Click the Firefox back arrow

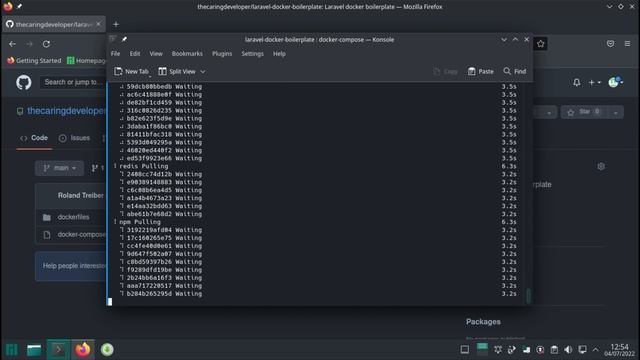point(12,44)
